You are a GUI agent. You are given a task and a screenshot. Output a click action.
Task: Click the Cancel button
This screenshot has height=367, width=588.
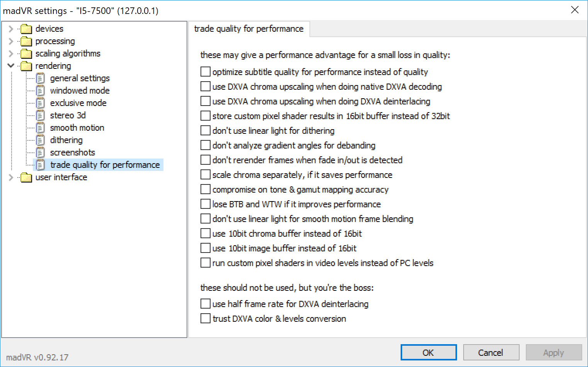491,352
